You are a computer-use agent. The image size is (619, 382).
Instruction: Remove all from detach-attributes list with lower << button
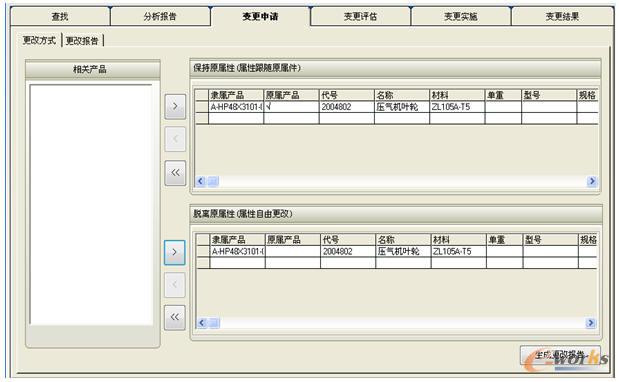pyautogui.click(x=174, y=317)
